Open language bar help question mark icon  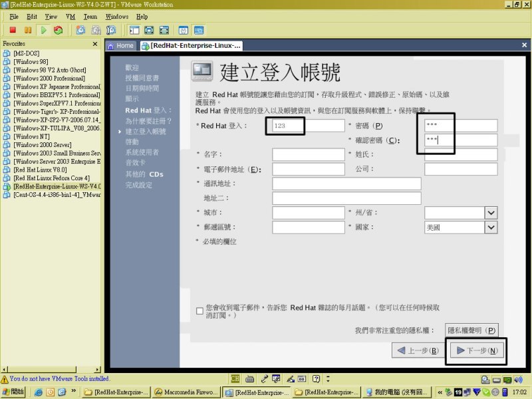(x=317, y=378)
